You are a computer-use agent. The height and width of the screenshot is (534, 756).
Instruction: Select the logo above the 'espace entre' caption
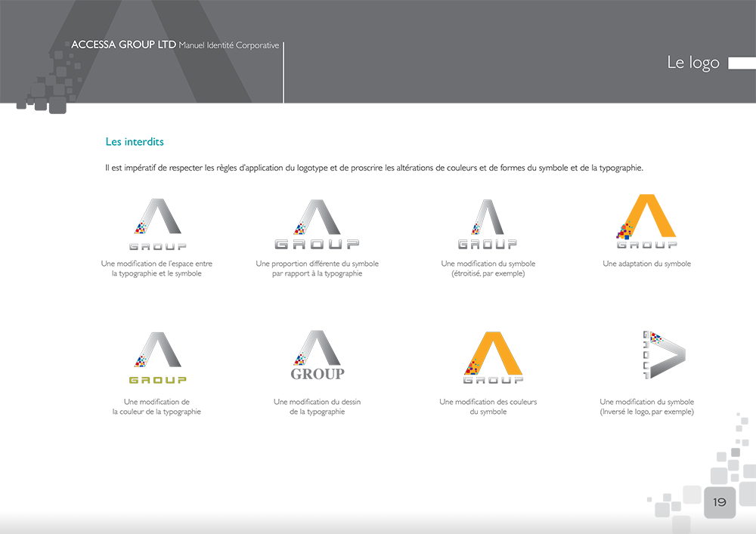[x=157, y=224]
